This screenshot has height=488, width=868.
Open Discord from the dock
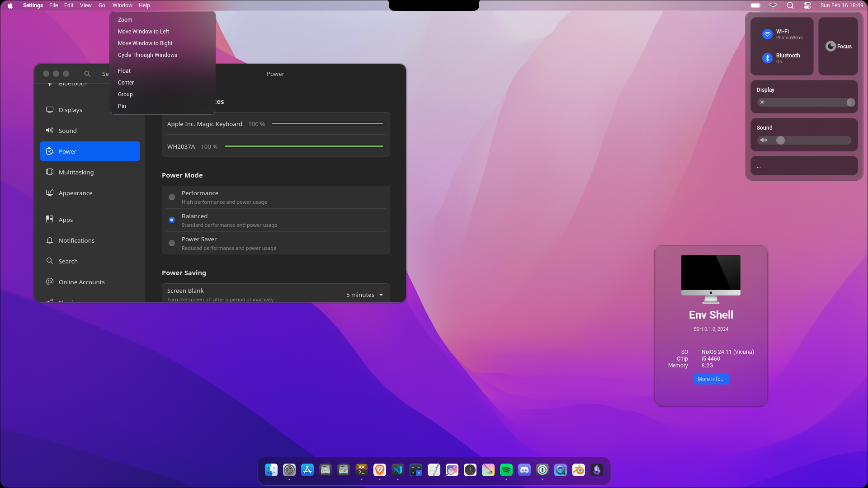tap(524, 470)
